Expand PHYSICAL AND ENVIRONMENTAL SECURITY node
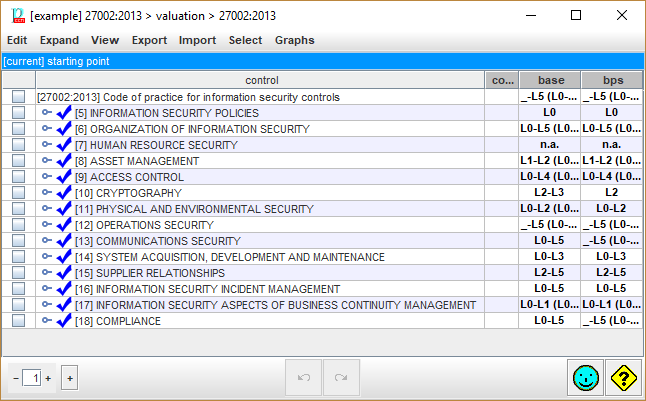Viewport: 646px width, 401px height. coord(47,209)
